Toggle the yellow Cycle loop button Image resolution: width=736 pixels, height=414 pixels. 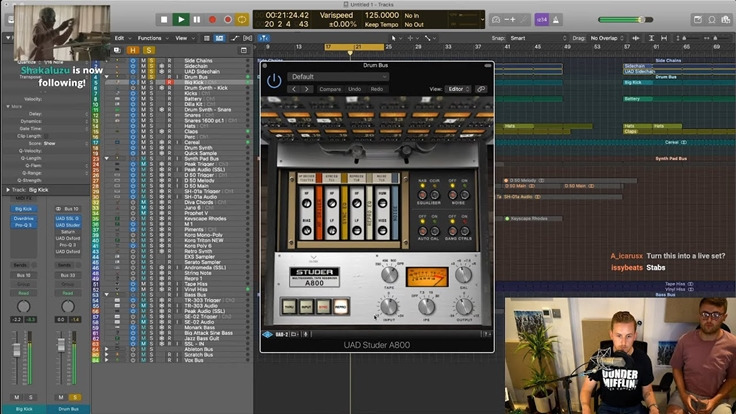point(243,19)
